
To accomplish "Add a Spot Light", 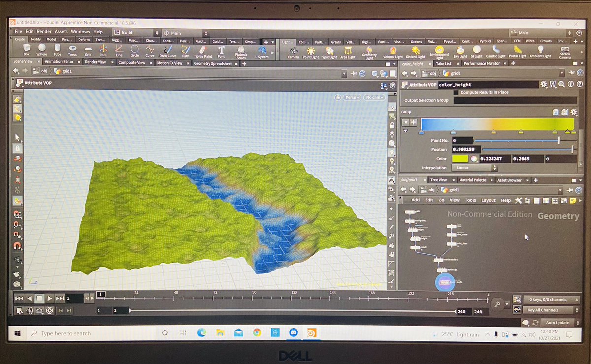I will (329, 52).
